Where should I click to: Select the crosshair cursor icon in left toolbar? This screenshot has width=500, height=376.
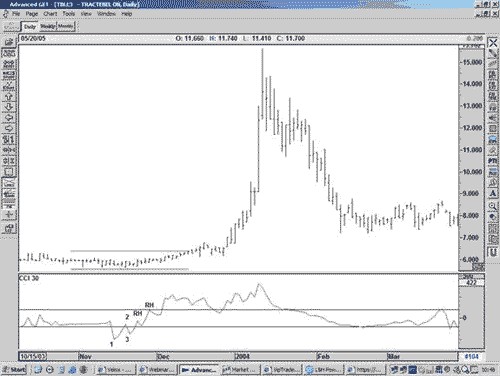[x=9, y=215]
